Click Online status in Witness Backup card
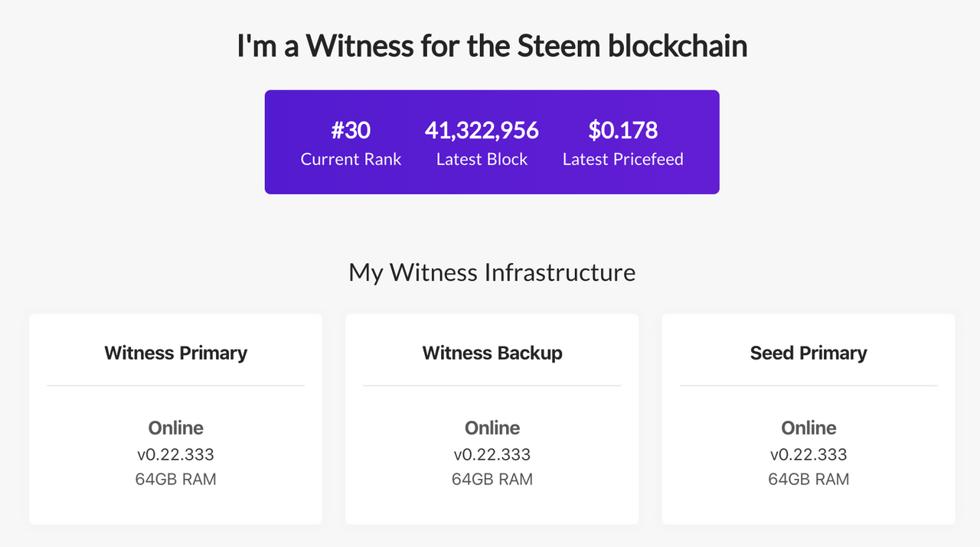 pyautogui.click(x=492, y=428)
